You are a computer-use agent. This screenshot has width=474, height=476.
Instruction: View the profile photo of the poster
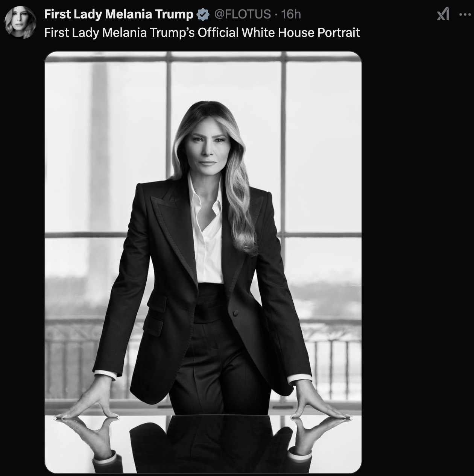[20, 23]
